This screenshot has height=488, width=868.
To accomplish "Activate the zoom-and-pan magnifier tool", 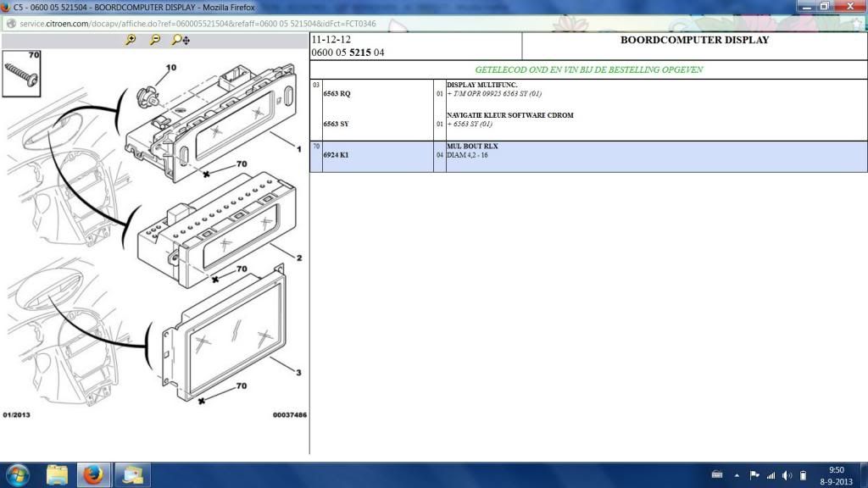I will click(x=181, y=40).
